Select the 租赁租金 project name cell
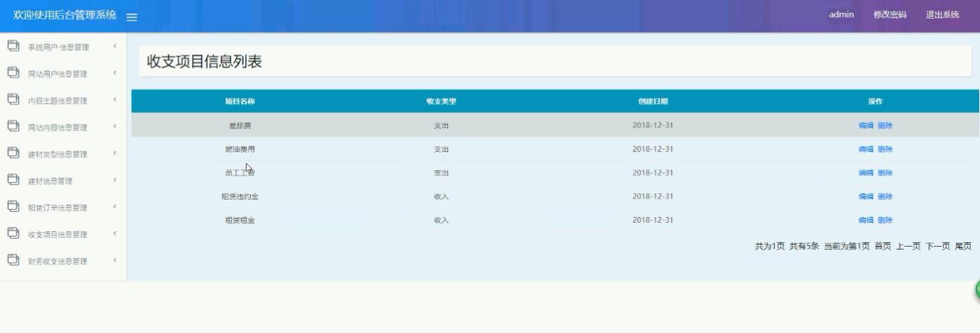The width and height of the screenshot is (980, 333). pos(240,220)
